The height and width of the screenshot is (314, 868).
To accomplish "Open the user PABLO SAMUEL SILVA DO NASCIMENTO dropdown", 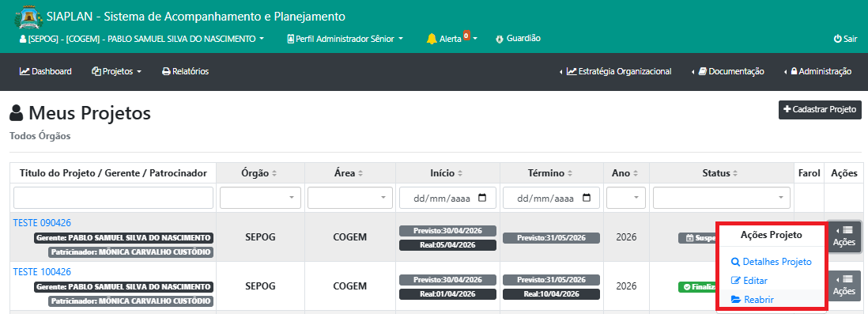I will [x=142, y=39].
